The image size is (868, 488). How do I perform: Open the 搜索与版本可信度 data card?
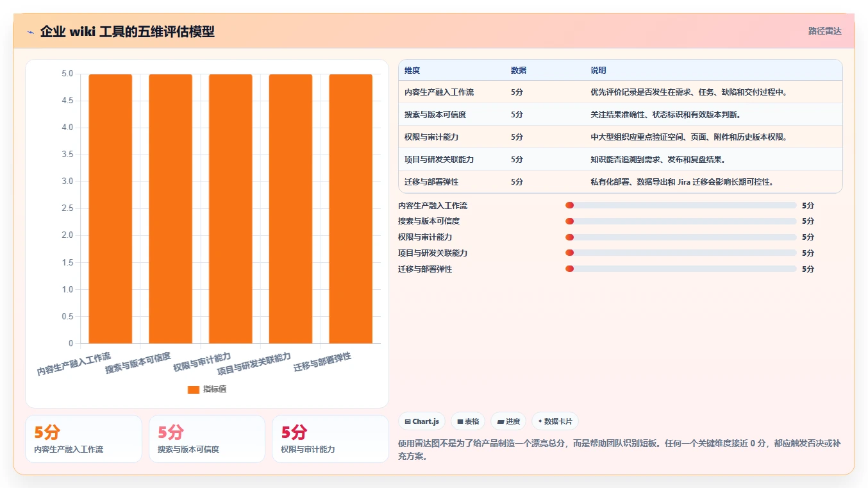207,439
